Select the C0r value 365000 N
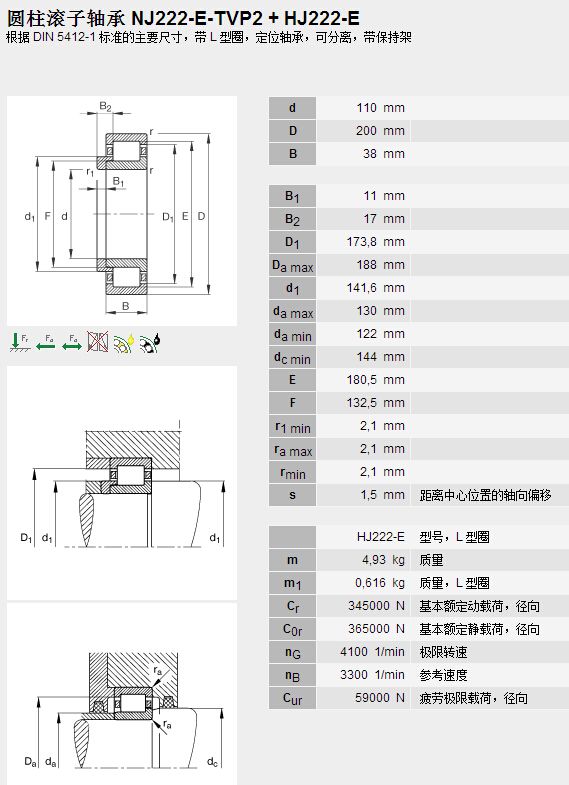 [376, 629]
